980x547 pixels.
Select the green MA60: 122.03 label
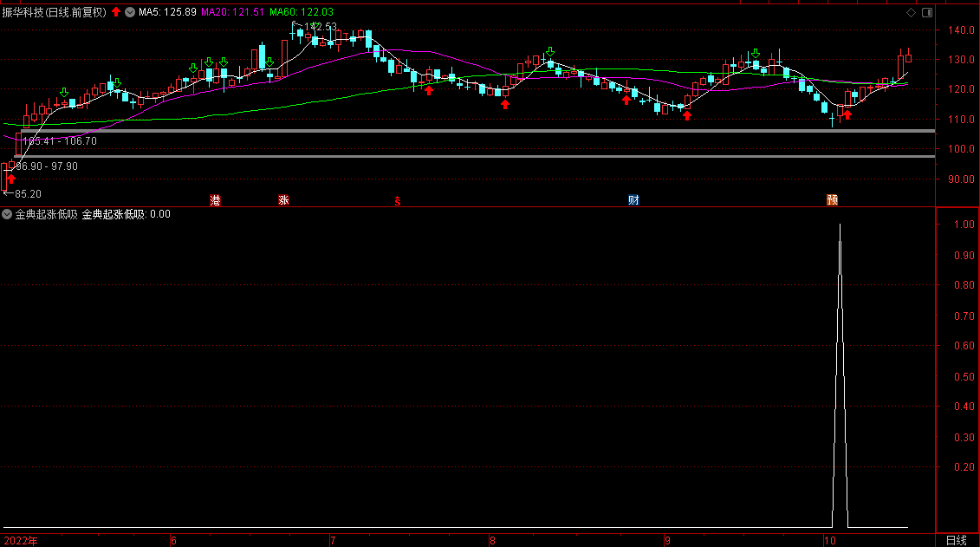coord(302,12)
